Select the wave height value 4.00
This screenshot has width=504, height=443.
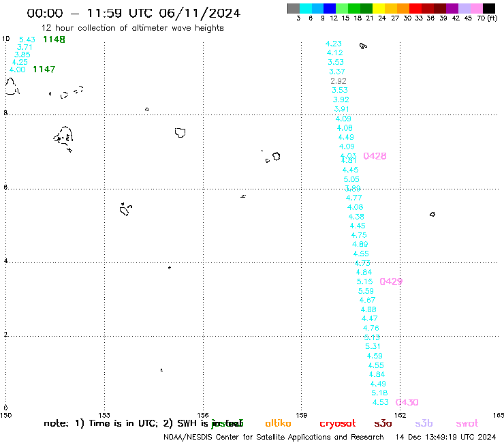[x=17, y=70]
